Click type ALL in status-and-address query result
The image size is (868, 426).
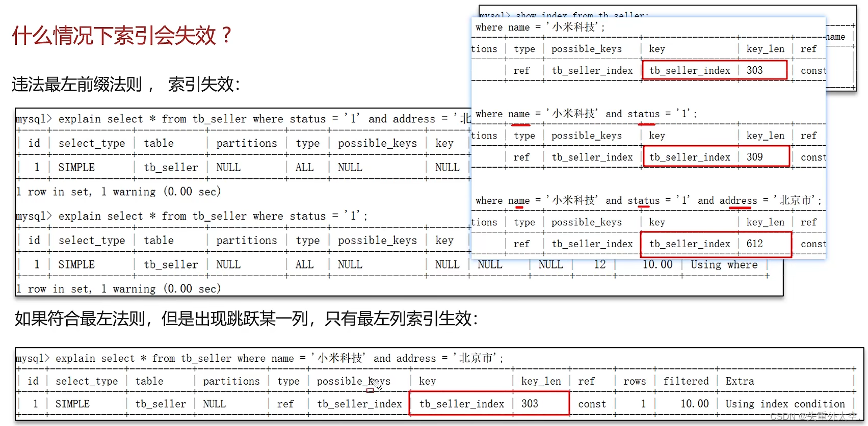[x=304, y=167]
